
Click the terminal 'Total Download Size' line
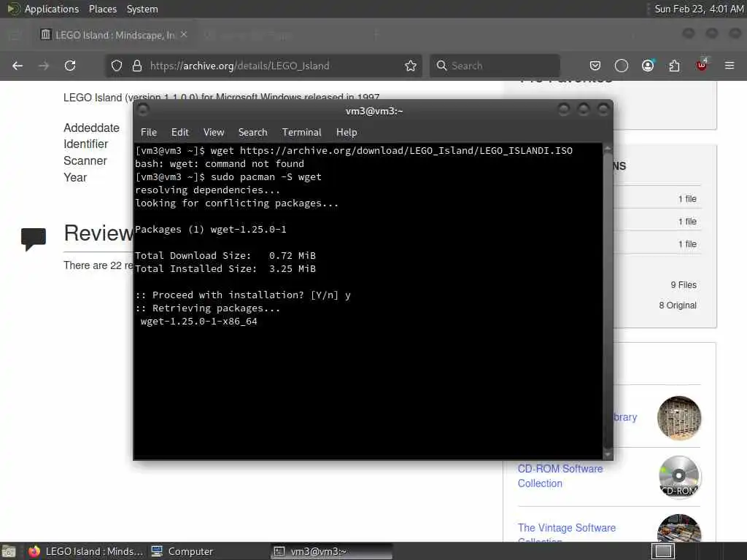point(225,256)
